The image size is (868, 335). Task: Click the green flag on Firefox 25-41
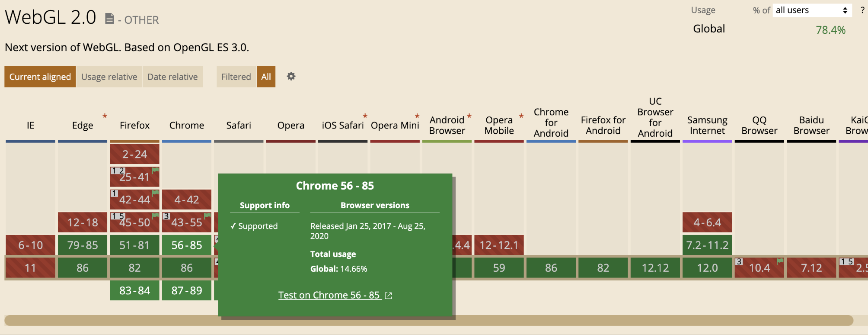point(155,171)
